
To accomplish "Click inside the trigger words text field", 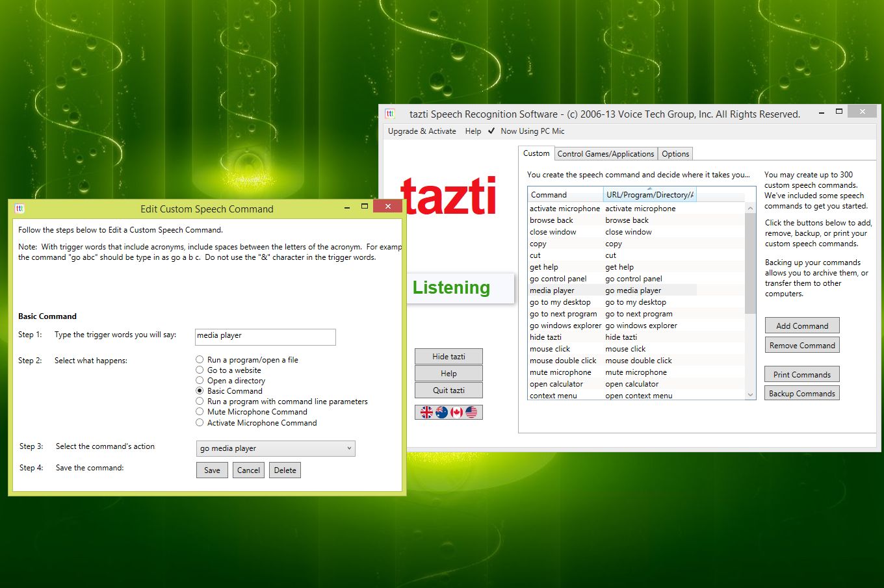I will [x=265, y=337].
